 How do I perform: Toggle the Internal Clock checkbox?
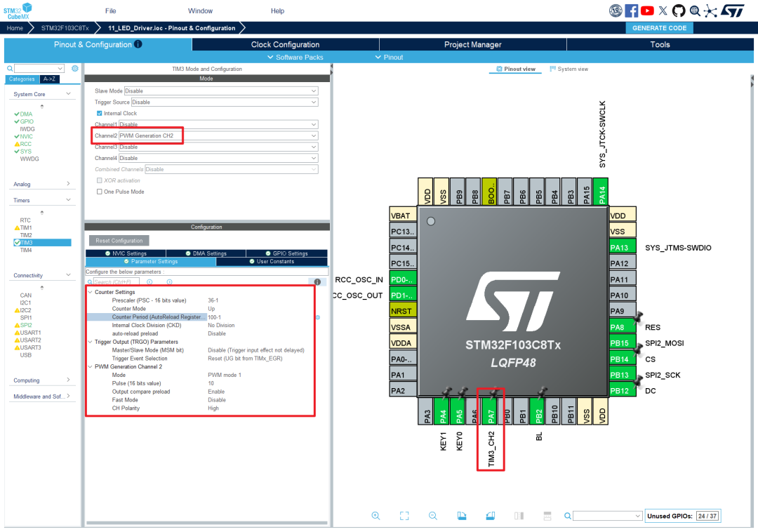click(x=99, y=113)
